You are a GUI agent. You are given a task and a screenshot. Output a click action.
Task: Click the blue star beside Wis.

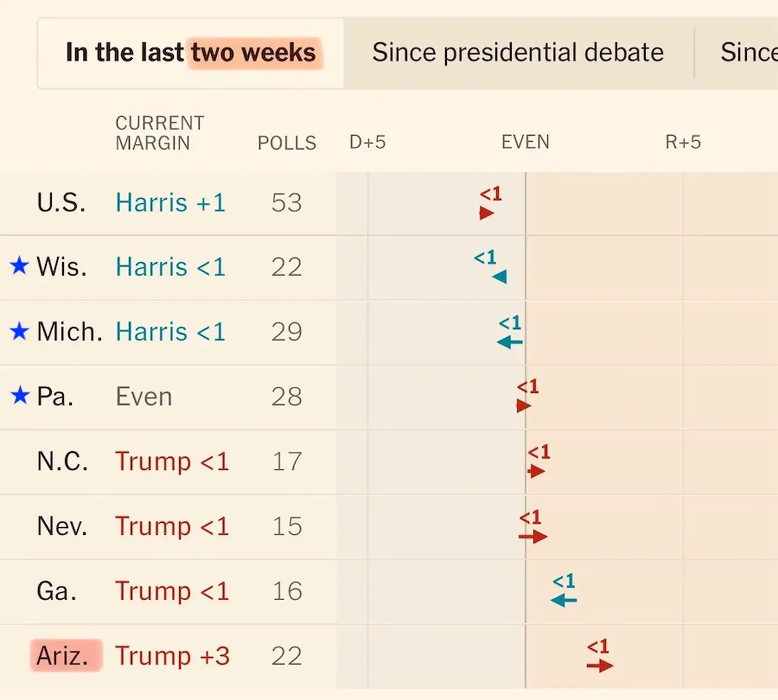[x=19, y=266]
